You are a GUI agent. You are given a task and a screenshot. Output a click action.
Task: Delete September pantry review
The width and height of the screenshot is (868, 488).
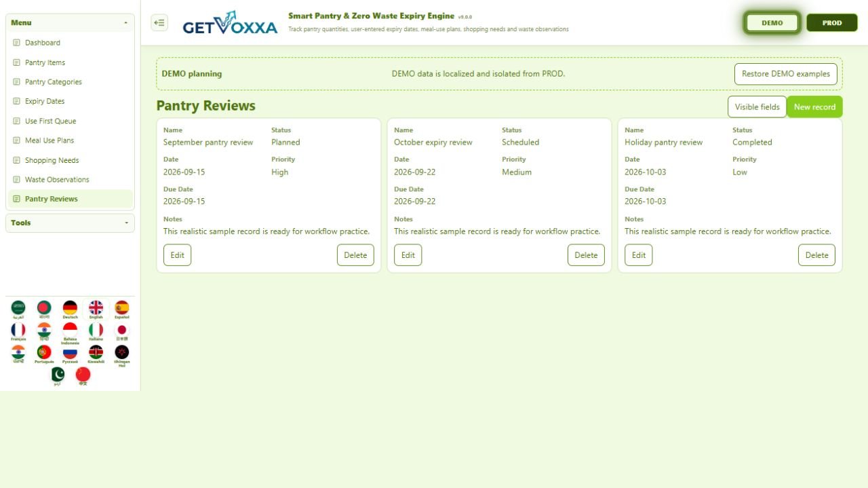pos(355,255)
